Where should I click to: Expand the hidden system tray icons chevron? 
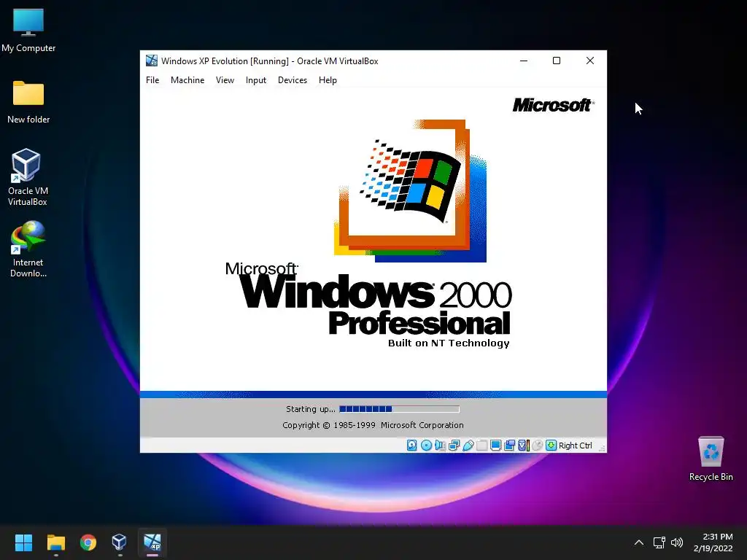tap(639, 542)
